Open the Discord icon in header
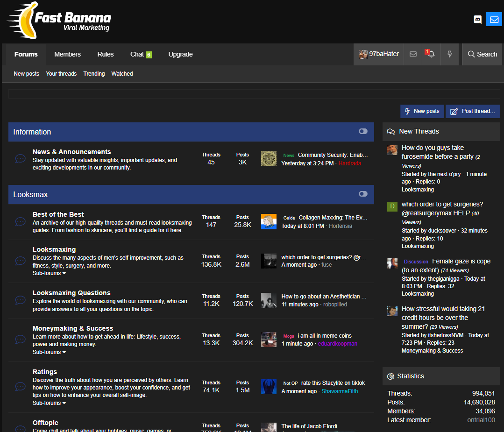The height and width of the screenshot is (432, 504). coord(477,20)
